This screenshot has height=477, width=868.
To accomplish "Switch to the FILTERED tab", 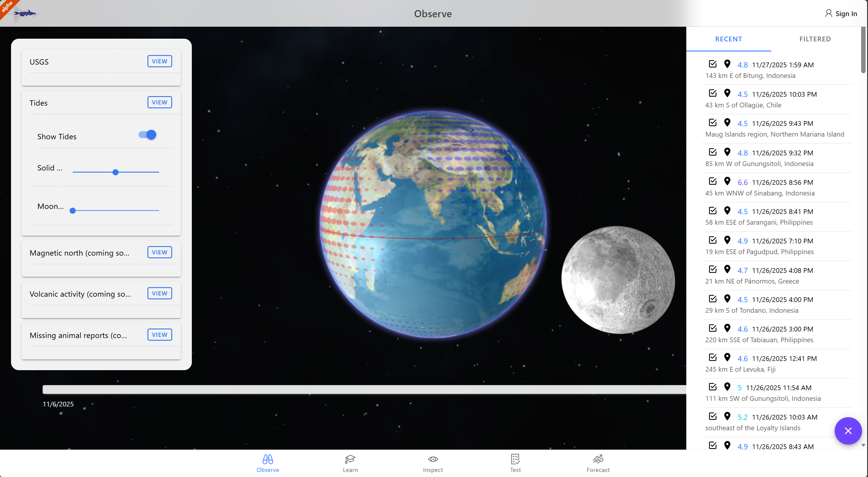I will click(x=815, y=39).
